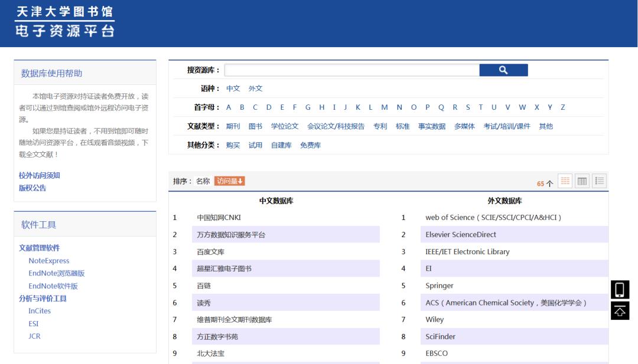Click the 搜资源库 search input field
The width and height of the screenshot is (638, 364).
click(x=351, y=70)
